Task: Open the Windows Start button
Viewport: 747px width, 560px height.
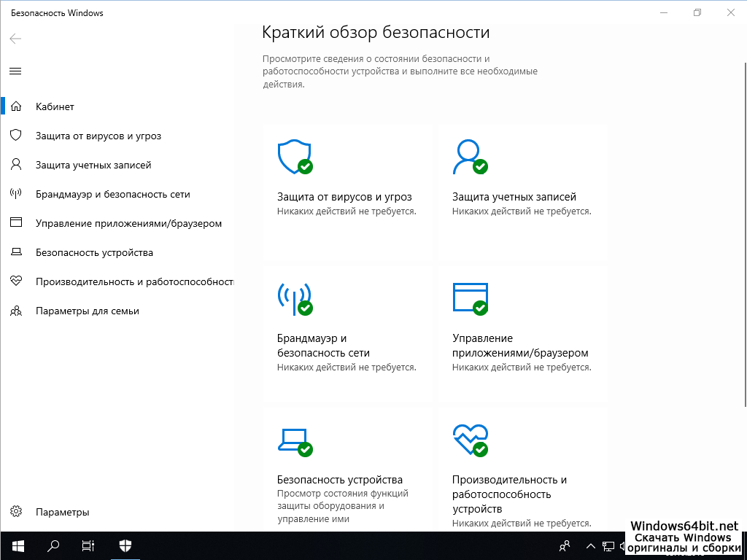Action: (18, 545)
